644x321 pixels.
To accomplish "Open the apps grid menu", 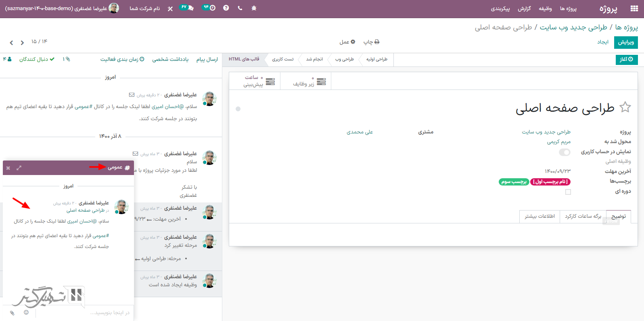I will click(634, 8).
